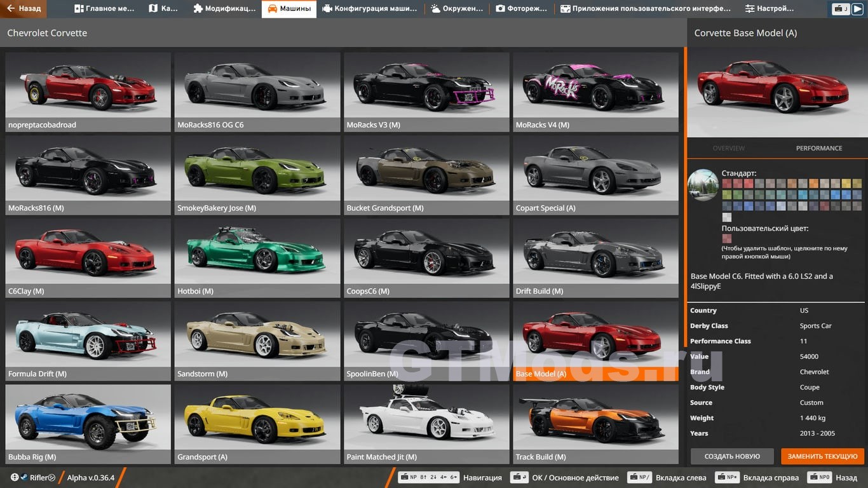Pick the Copart Special (A) configuration

(x=595, y=175)
